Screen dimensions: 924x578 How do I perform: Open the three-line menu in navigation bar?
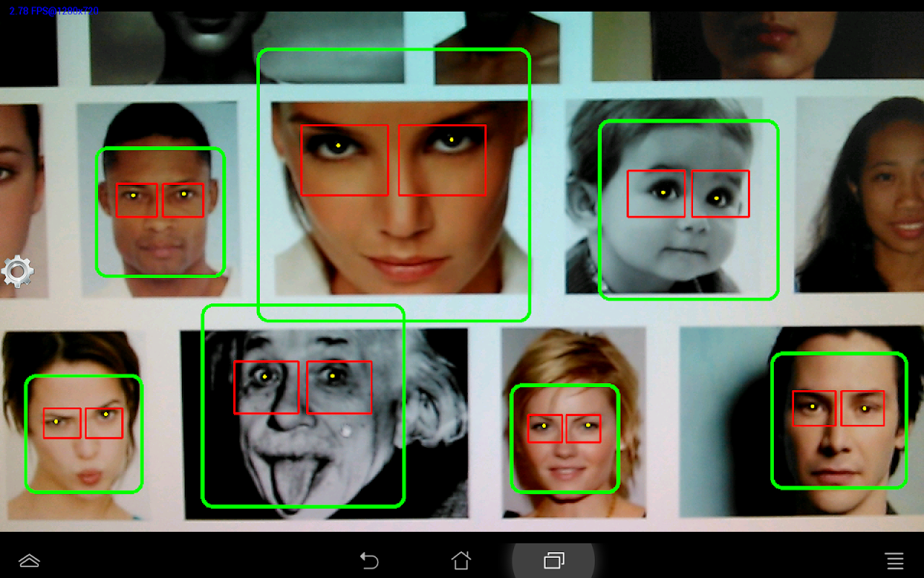pos(894,560)
